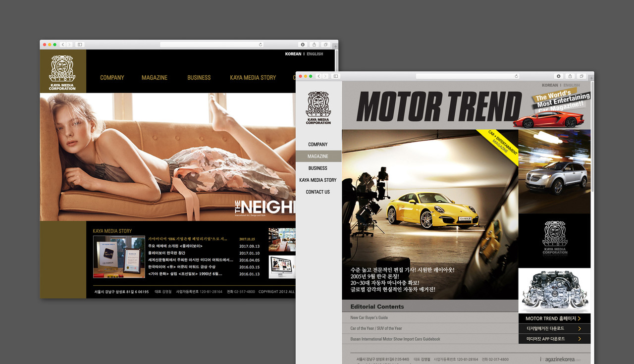The width and height of the screenshot is (634, 364).
Task: Open downloads in the front Motor Trend window
Action: 559,76
